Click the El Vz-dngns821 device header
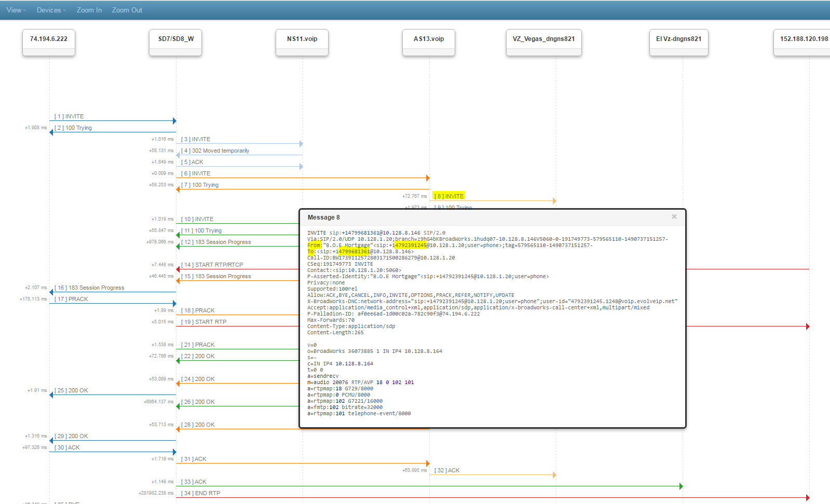Image resolution: width=830 pixels, height=504 pixels. (x=678, y=39)
